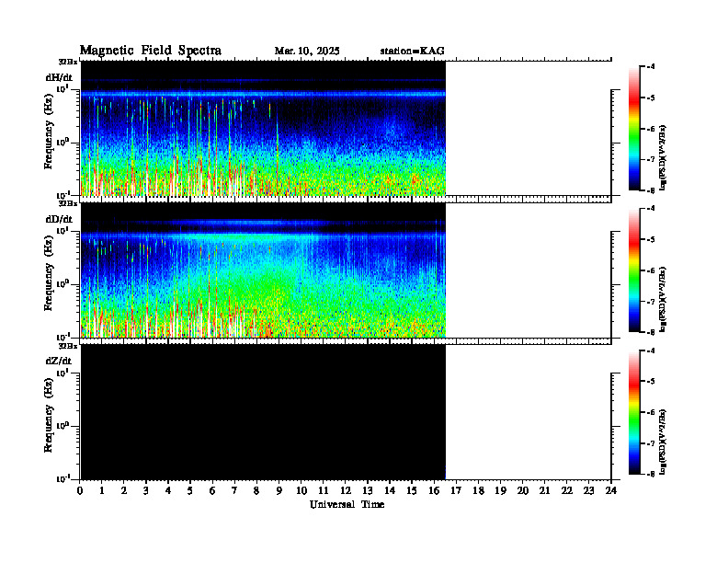Screen dimensions: 728x563
Task: Select the "dD/dt" panel label
Action: pyautogui.click(x=59, y=219)
